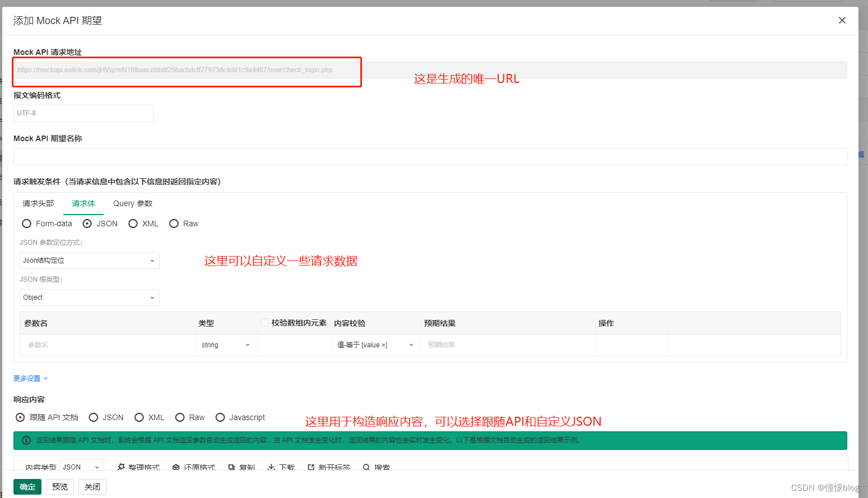Switch to the 请求体 tab

tap(83, 203)
